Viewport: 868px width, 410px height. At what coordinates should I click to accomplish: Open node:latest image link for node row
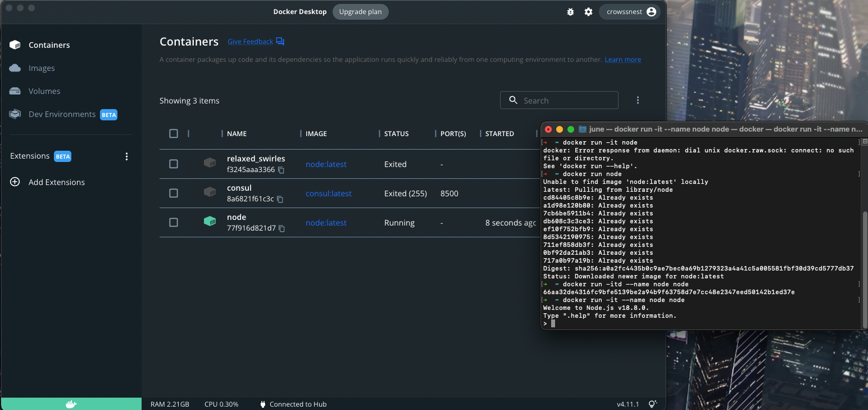326,223
